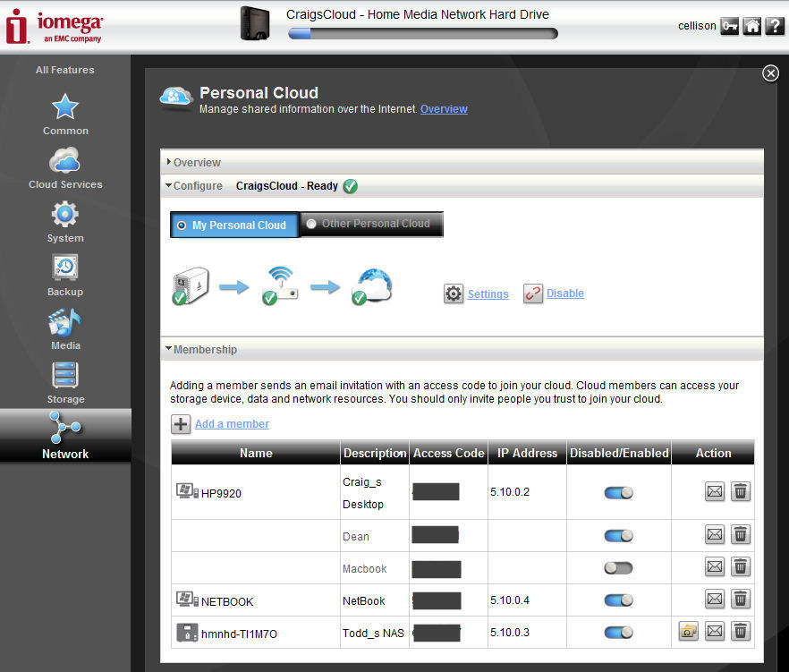Click the CraigsCloud Ready green check icon
This screenshot has height=672, width=789.
click(351, 186)
